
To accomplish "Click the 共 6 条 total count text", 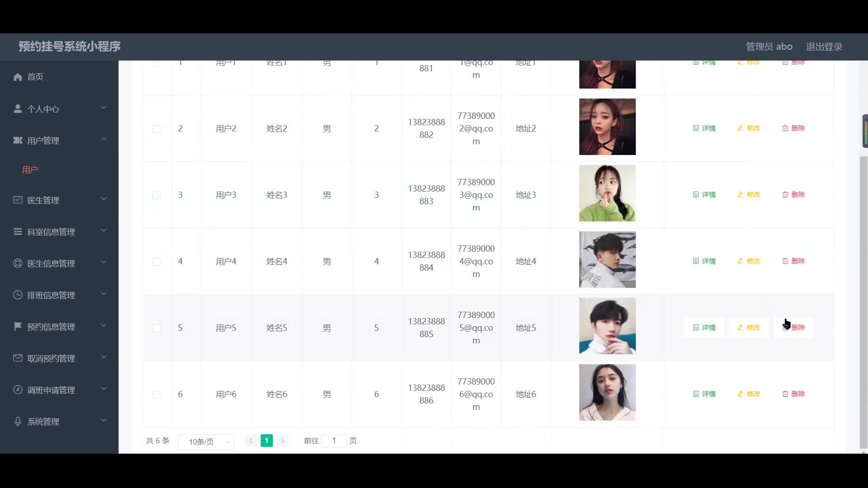I will point(158,441).
